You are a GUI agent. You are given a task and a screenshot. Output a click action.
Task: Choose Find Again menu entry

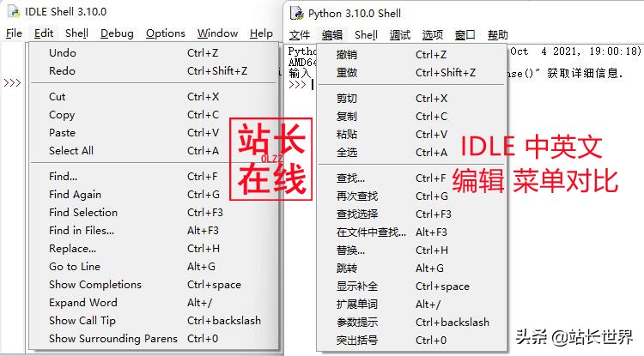(x=155, y=195)
